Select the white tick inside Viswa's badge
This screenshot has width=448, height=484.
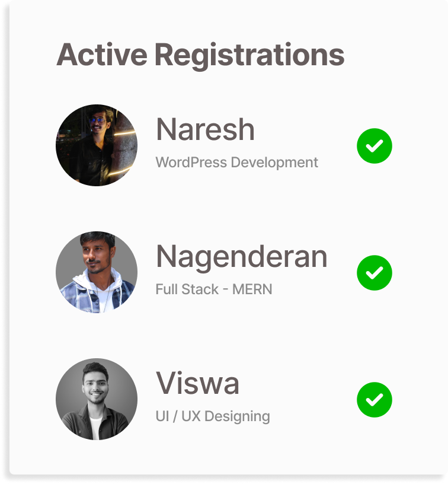click(x=374, y=399)
